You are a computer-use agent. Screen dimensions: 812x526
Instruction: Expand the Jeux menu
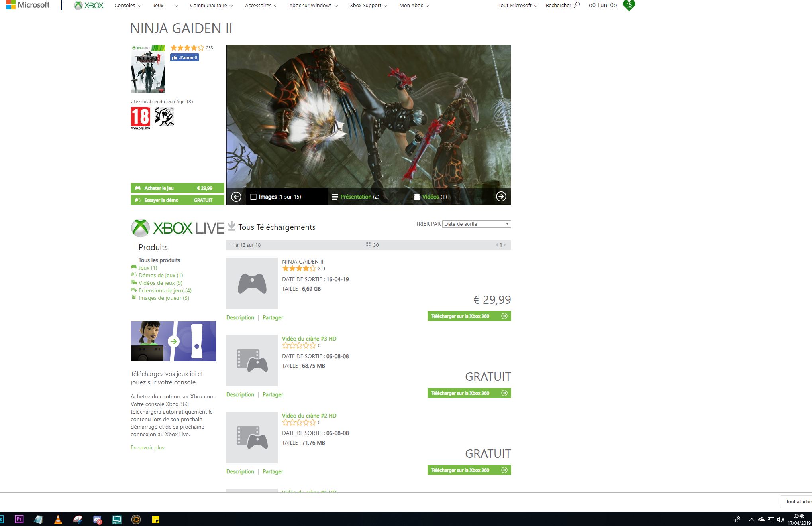(165, 6)
